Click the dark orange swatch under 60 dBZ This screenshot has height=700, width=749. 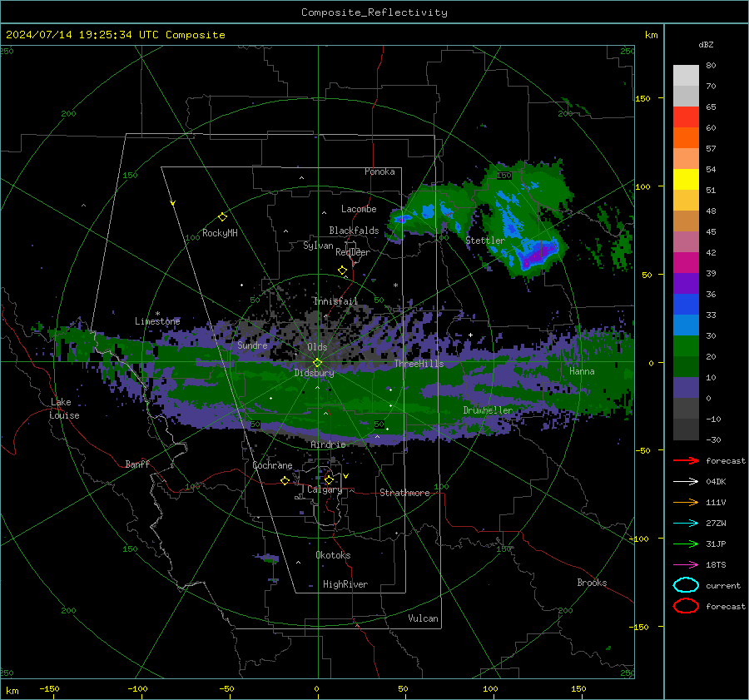click(x=686, y=138)
